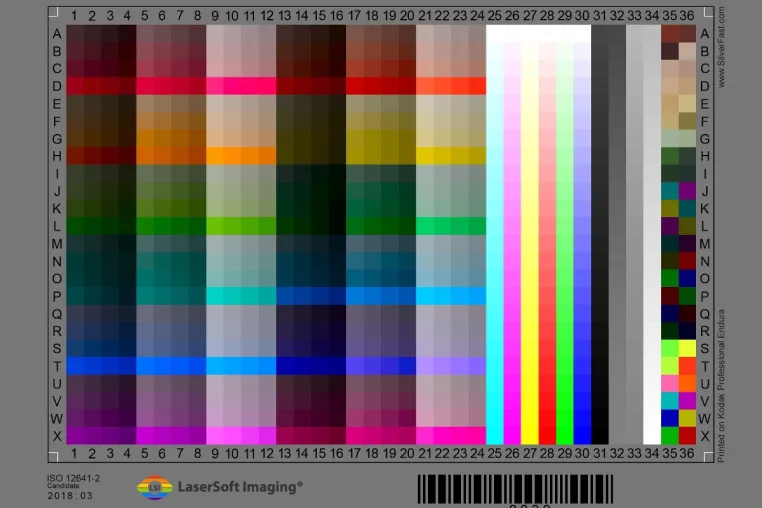Click the 2018 : 03 date text
The height and width of the screenshot is (508, 762).
69,496
